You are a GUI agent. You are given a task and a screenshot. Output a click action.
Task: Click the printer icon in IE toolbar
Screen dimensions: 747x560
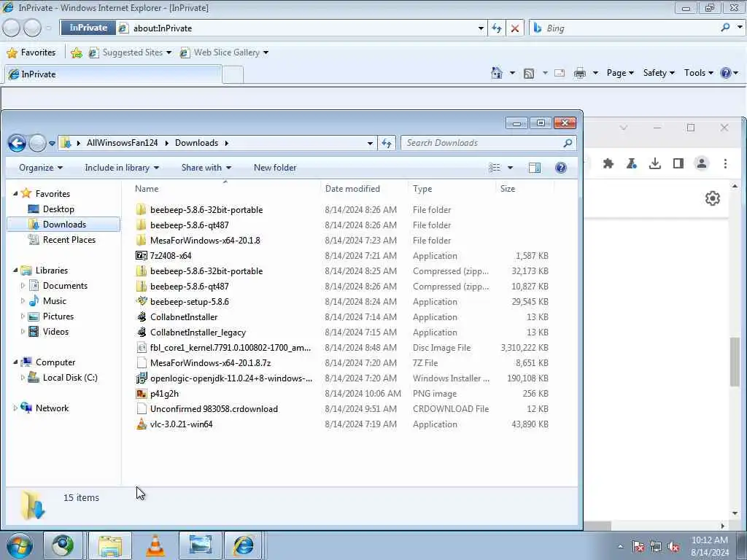pyautogui.click(x=580, y=74)
